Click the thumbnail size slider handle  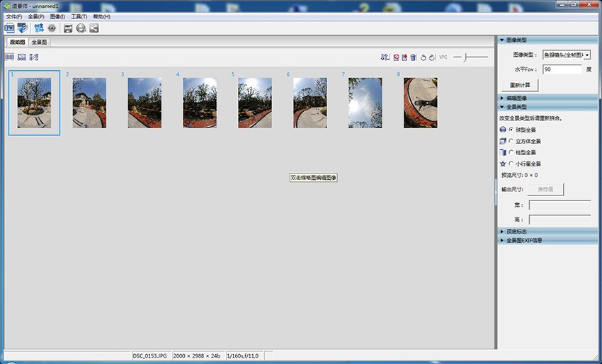pos(465,57)
